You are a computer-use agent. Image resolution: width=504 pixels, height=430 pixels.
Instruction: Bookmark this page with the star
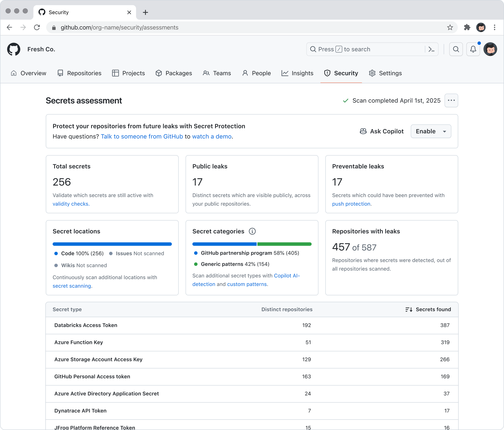click(450, 27)
